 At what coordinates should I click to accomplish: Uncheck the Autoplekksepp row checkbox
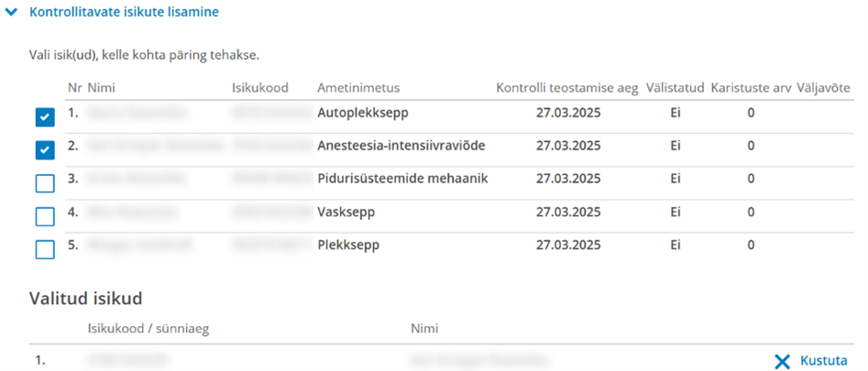45,117
